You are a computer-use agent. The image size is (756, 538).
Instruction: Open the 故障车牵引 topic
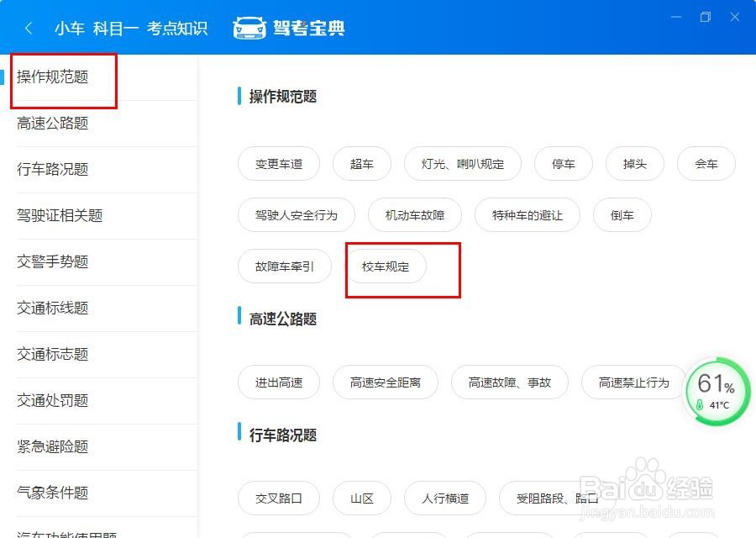[285, 266]
